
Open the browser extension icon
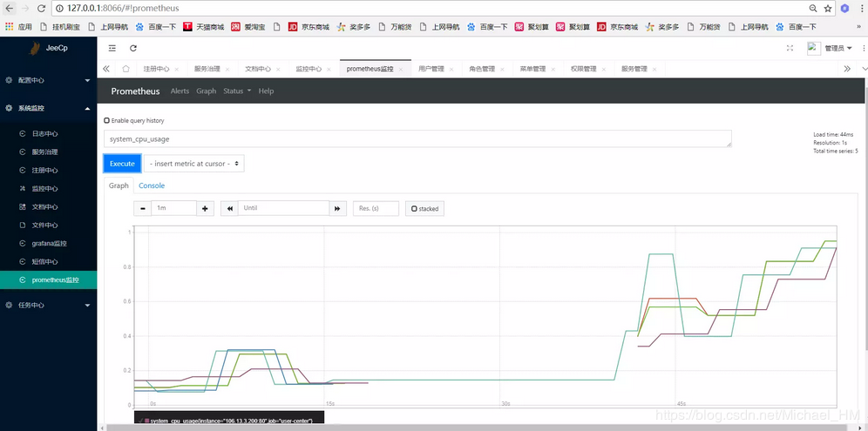[844, 9]
